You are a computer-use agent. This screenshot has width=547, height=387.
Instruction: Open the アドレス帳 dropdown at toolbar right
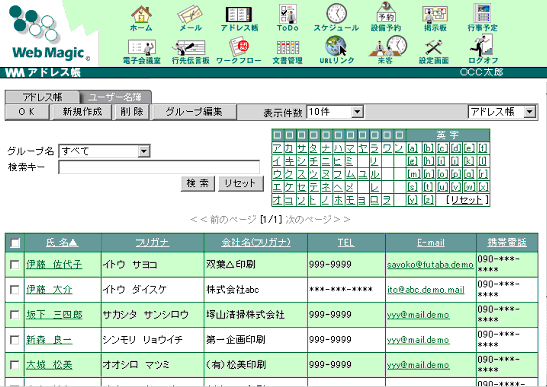tap(502, 112)
